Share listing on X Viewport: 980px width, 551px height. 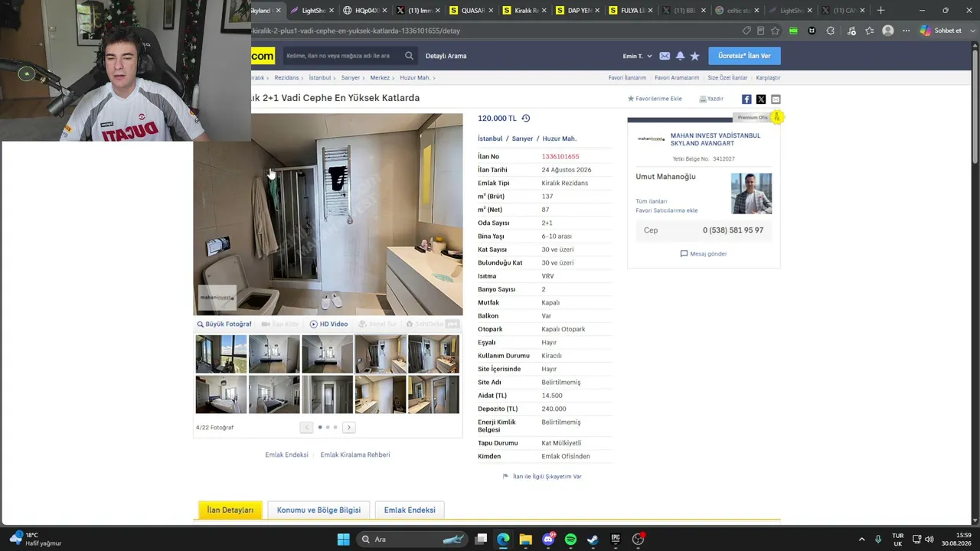tap(761, 99)
